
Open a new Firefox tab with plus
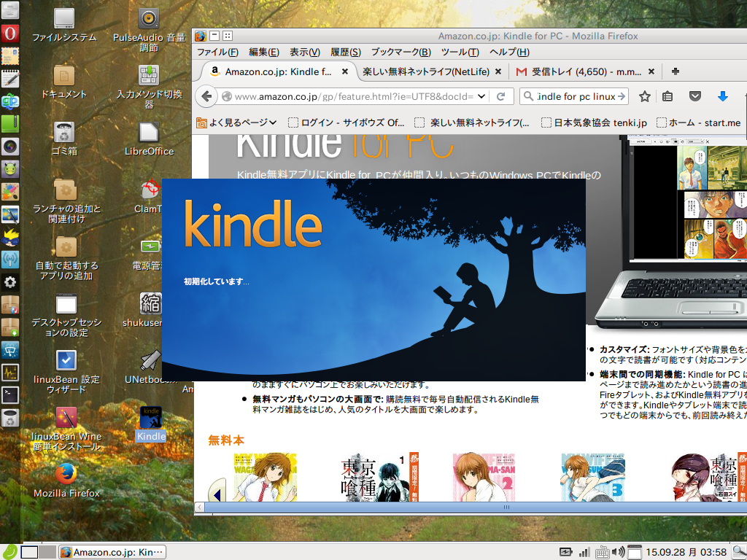(675, 71)
